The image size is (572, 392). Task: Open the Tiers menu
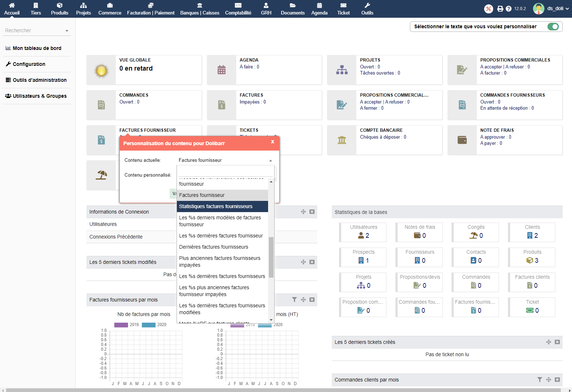point(36,9)
